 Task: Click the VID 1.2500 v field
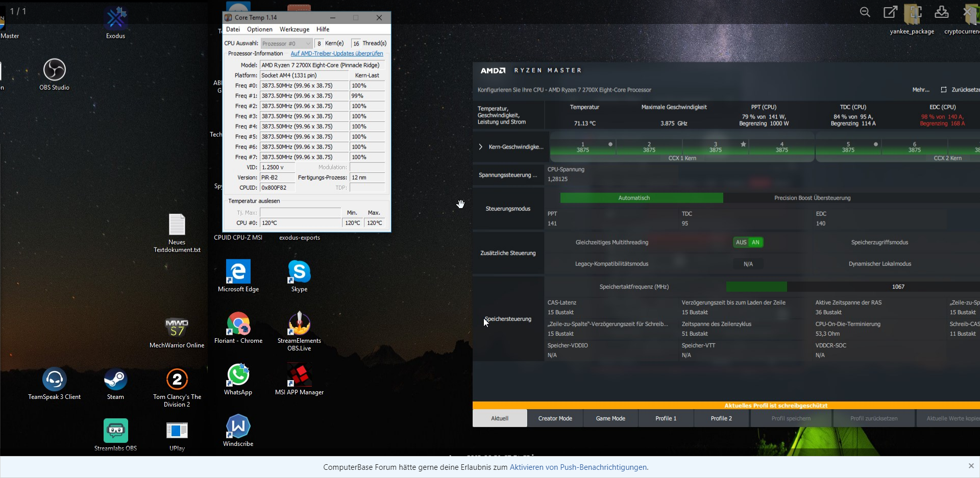click(x=277, y=167)
